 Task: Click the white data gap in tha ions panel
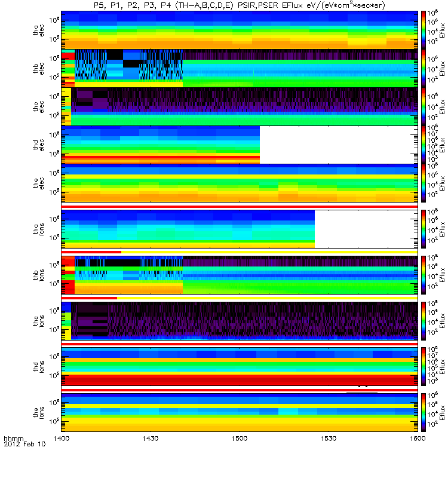coord(366,229)
